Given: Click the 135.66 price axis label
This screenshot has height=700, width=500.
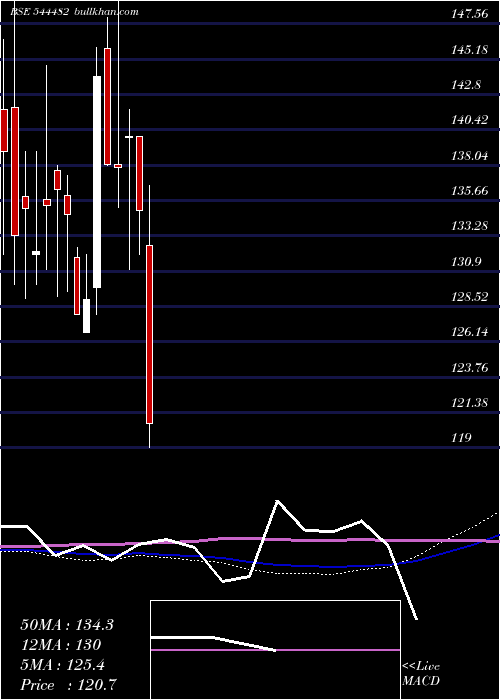Looking at the screenshot, I should pos(469,191).
